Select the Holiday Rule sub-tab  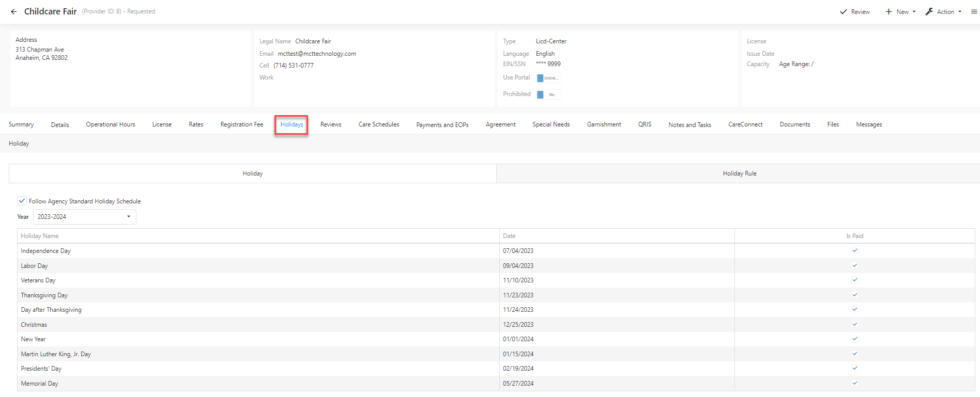[x=738, y=173]
